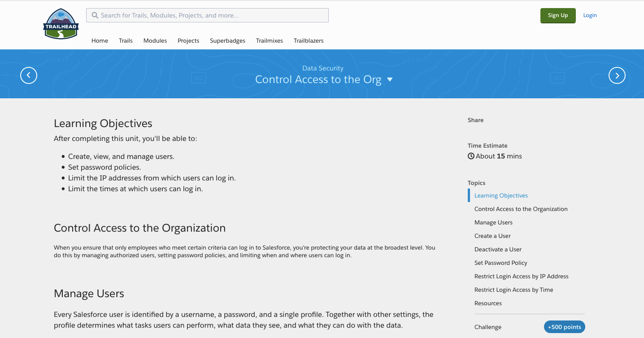
Task: Open the Superbadges menu item
Action: point(227,40)
